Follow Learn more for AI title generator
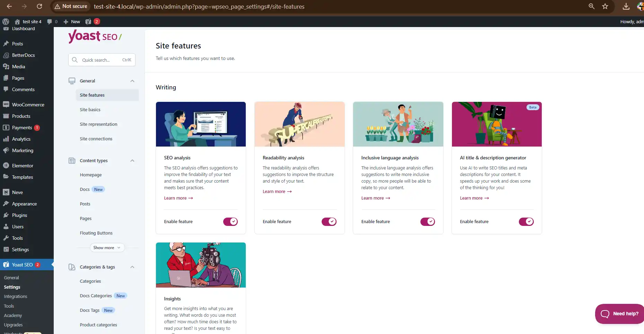This screenshot has height=334, width=644. (x=475, y=198)
